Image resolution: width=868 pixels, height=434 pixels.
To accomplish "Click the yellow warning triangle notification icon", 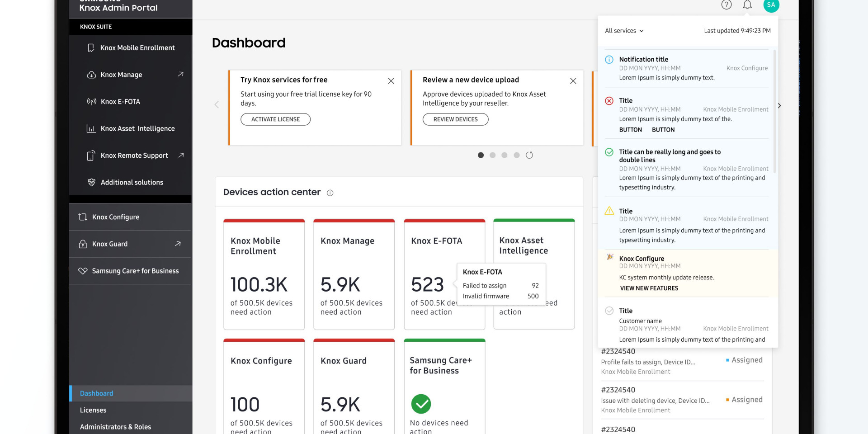I will click(609, 211).
